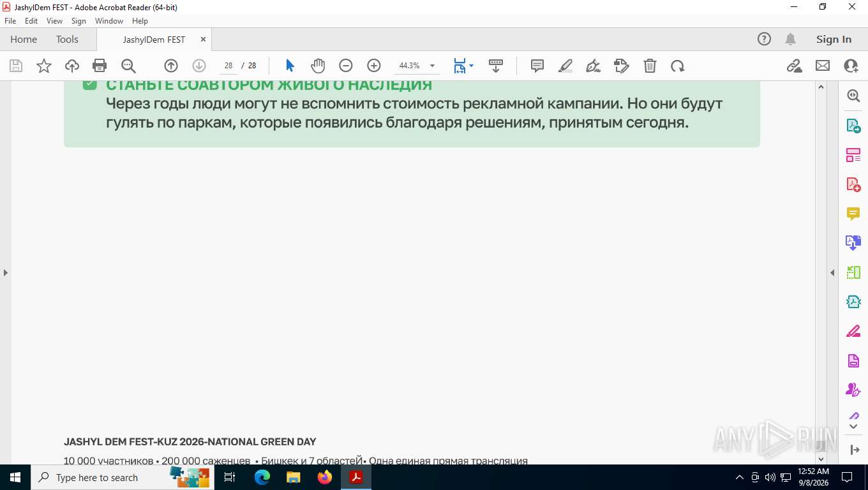Open Export PDF tool in right sidebar
868x490 pixels.
pos(853,126)
